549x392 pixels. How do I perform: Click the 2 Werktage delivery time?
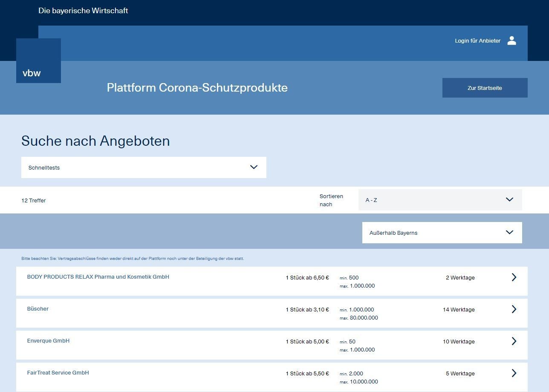460,278
